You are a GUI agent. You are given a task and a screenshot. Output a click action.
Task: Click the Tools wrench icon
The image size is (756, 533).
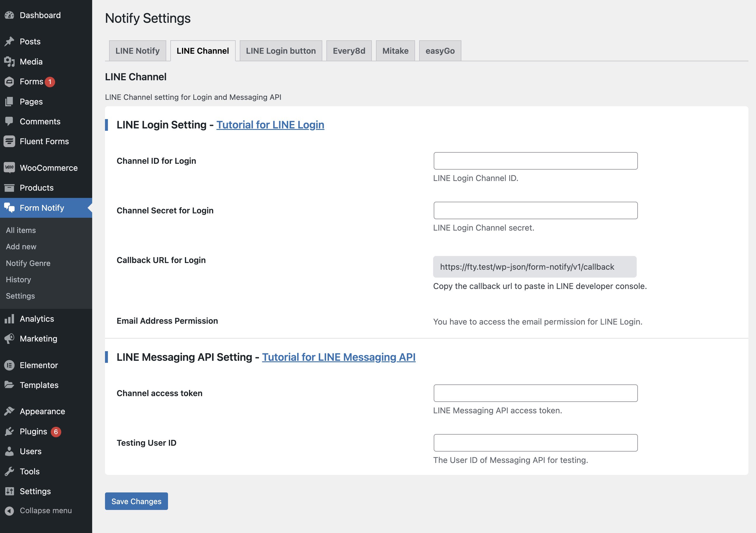[x=9, y=471]
